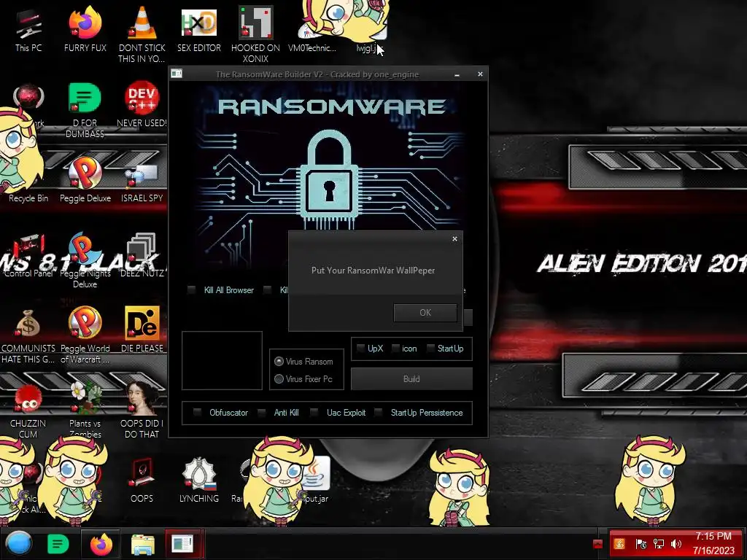Viewport: 747px width, 560px height.
Task: Open the red fuzzy Chuzzle desktop icon
Action: [x=28, y=411]
